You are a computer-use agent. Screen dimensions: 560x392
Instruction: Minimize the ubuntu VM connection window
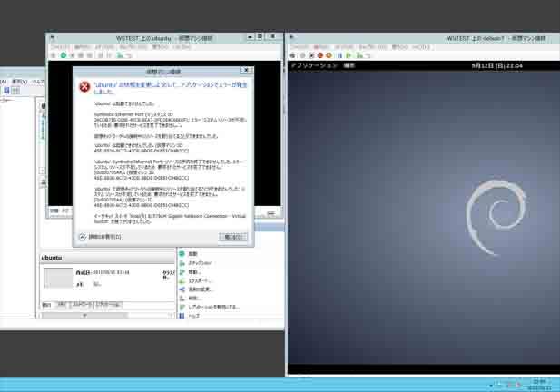point(251,37)
